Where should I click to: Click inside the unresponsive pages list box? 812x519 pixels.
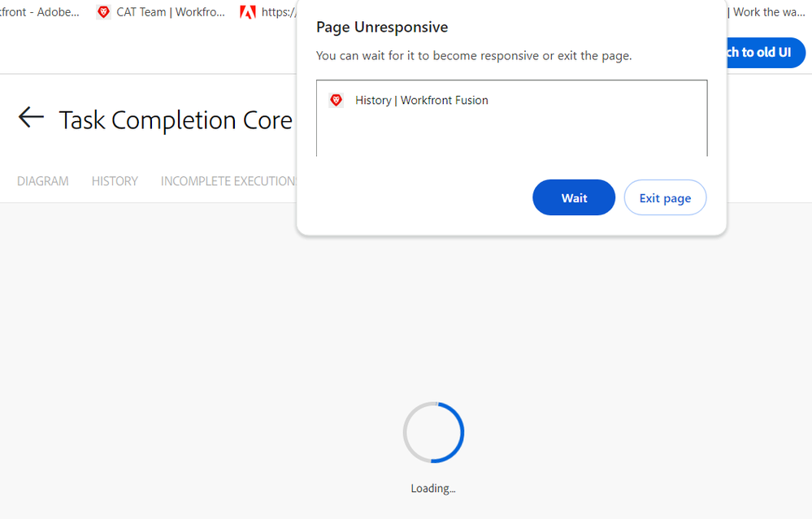click(x=511, y=118)
